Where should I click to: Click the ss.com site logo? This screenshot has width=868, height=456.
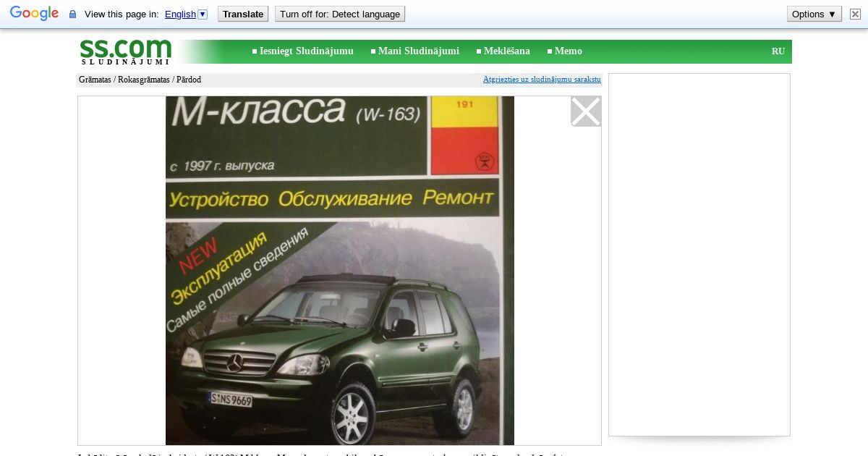pyautogui.click(x=126, y=51)
